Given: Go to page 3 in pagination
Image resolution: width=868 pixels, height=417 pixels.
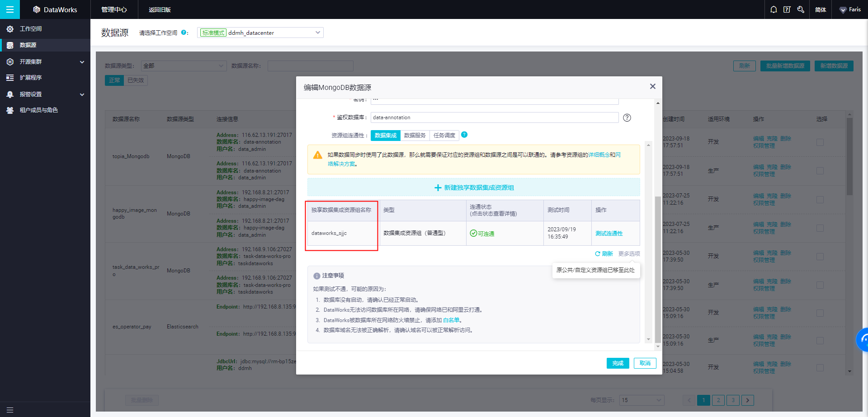Looking at the screenshot, I should 733,400.
